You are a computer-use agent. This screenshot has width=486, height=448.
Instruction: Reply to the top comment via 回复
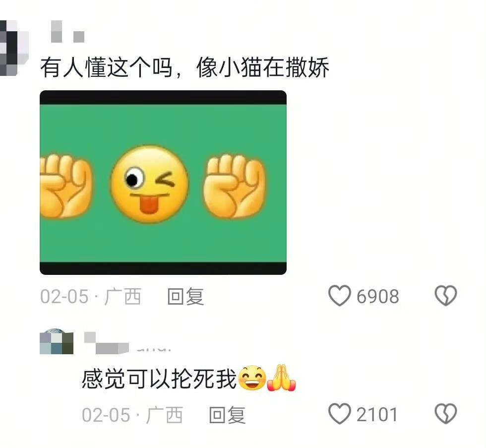click(185, 296)
